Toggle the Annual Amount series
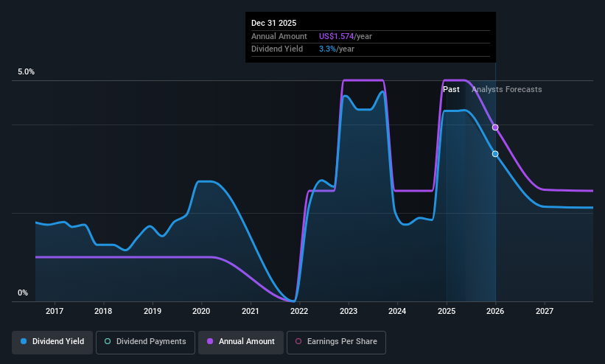 [241, 342]
